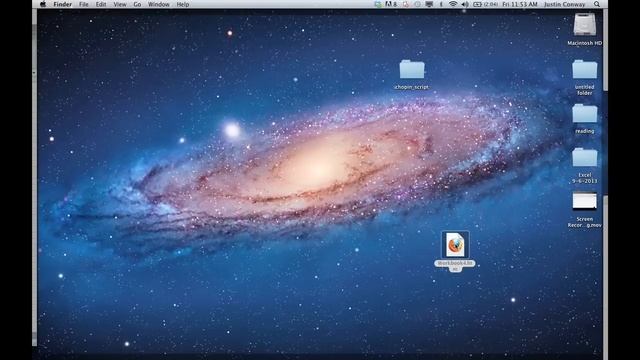640x360 pixels.
Task: Open the Apple menu
Action: [x=43, y=4]
